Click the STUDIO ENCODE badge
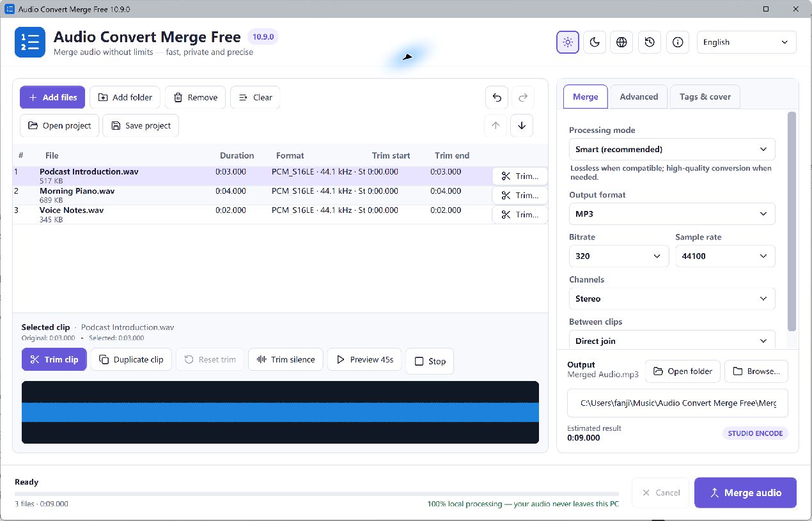Screen dimensions: 812x521 click(x=755, y=433)
